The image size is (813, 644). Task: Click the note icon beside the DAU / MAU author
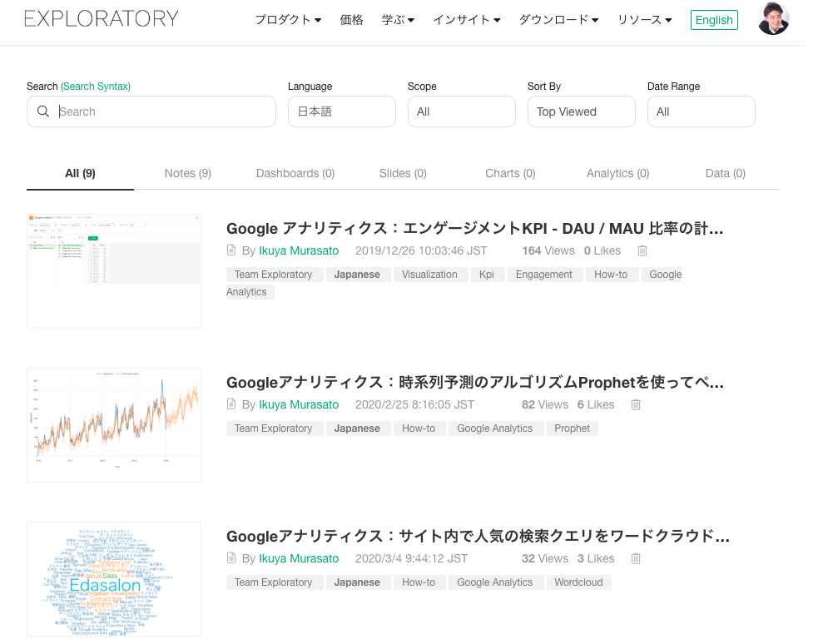pos(231,250)
